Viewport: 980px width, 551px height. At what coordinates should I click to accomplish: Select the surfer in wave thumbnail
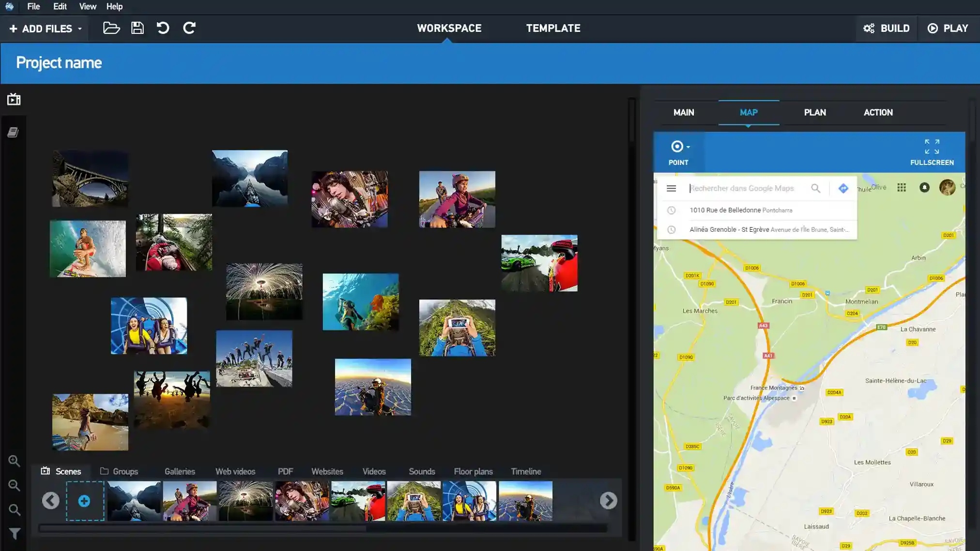88,249
